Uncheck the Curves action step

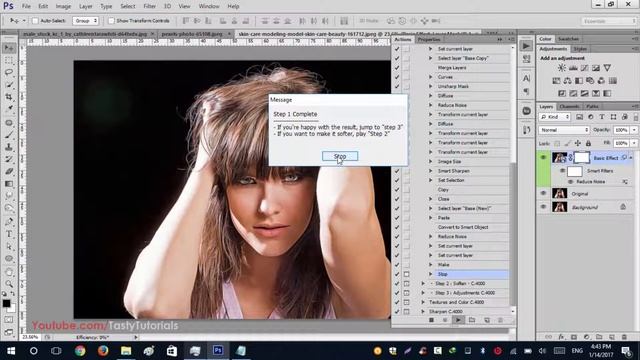pyautogui.click(x=397, y=77)
